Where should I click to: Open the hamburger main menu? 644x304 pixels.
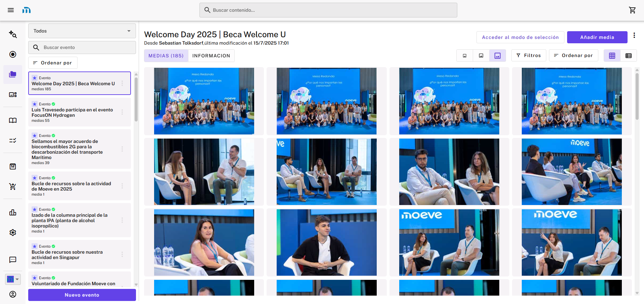pos(11,10)
